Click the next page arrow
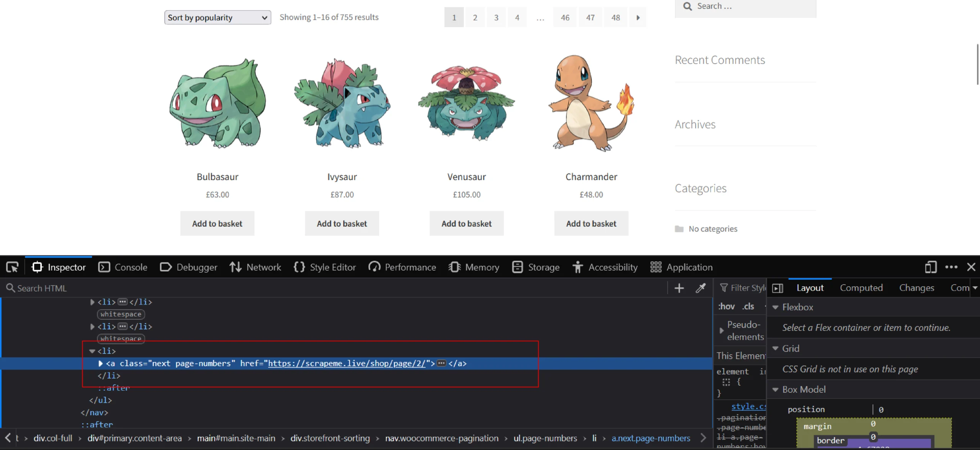The height and width of the screenshot is (450, 980). pos(638,17)
